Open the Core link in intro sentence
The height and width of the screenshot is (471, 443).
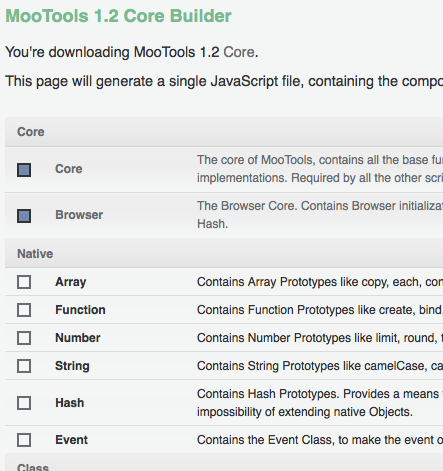(x=239, y=52)
